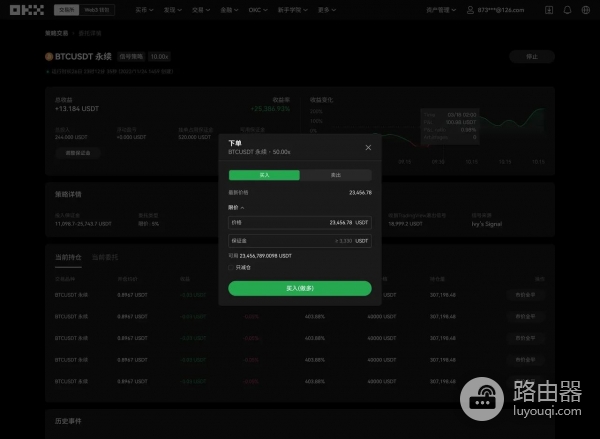The width and height of the screenshot is (600, 439).
Task: Select the 买入 buy tab in dialog
Action: pyautogui.click(x=264, y=175)
